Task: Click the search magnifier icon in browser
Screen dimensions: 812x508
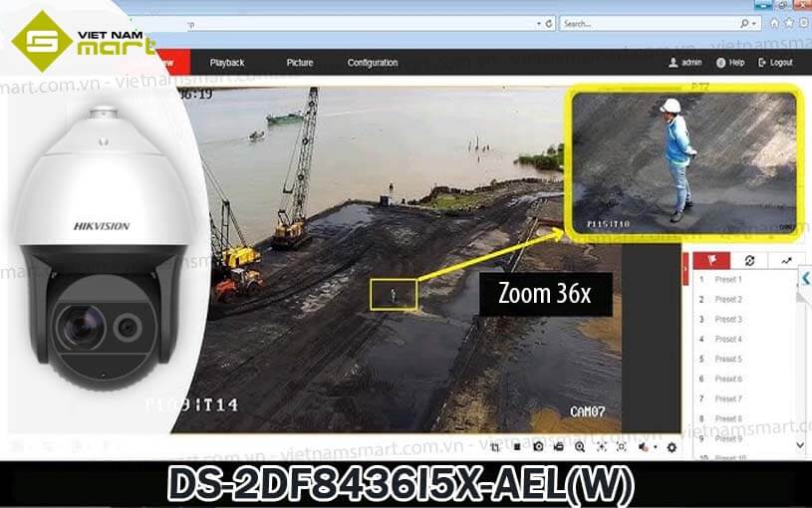Action: click(x=744, y=23)
